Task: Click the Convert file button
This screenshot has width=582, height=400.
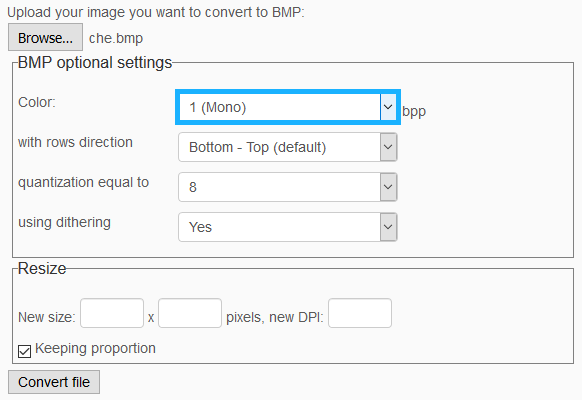Action: 54,382
